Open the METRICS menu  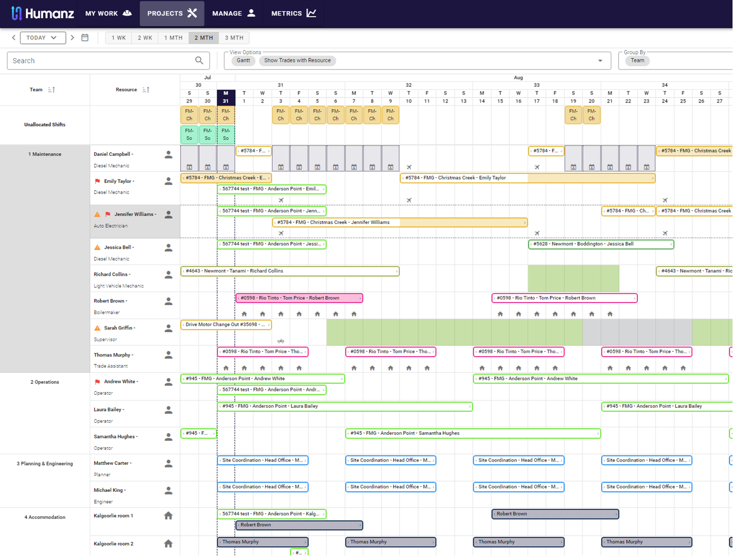pos(294,13)
